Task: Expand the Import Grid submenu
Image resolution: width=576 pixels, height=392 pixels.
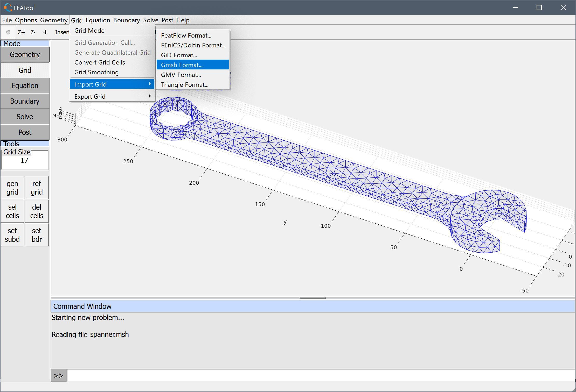Action: click(112, 84)
